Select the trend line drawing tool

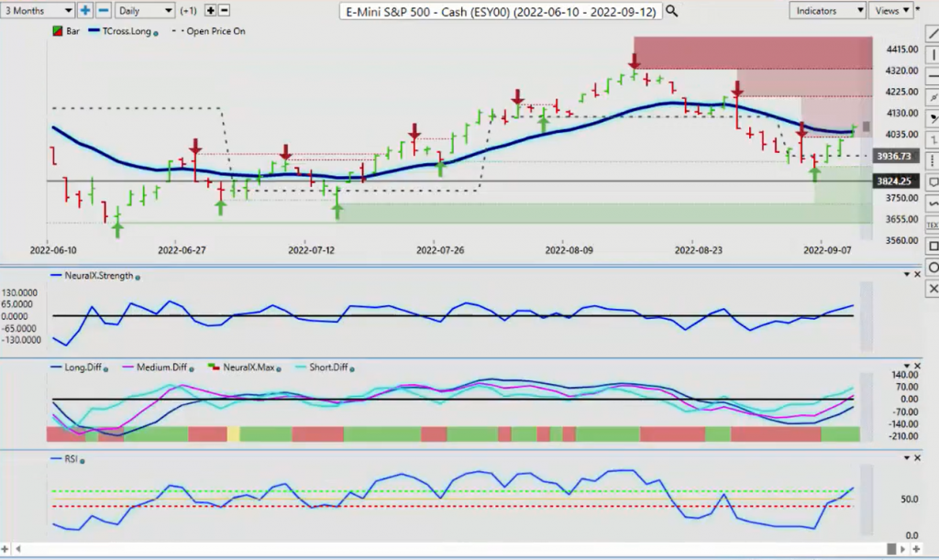(933, 34)
